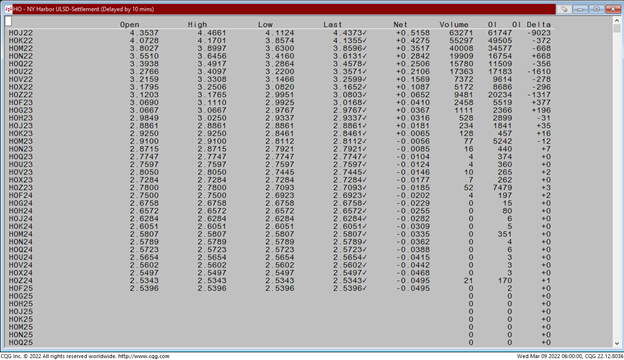
Task: Click the Open column header
Action: (130, 25)
